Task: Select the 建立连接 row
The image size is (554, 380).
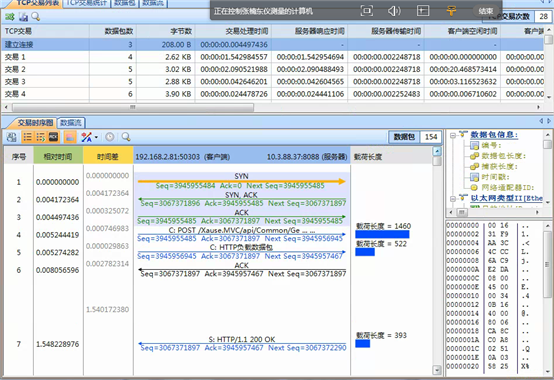Action: tap(272, 44)
